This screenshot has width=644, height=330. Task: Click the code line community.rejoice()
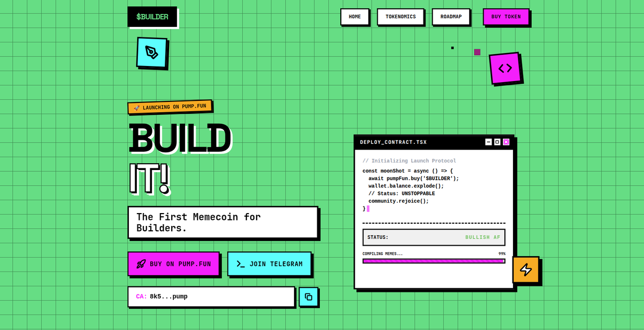[x=399, y=201]
